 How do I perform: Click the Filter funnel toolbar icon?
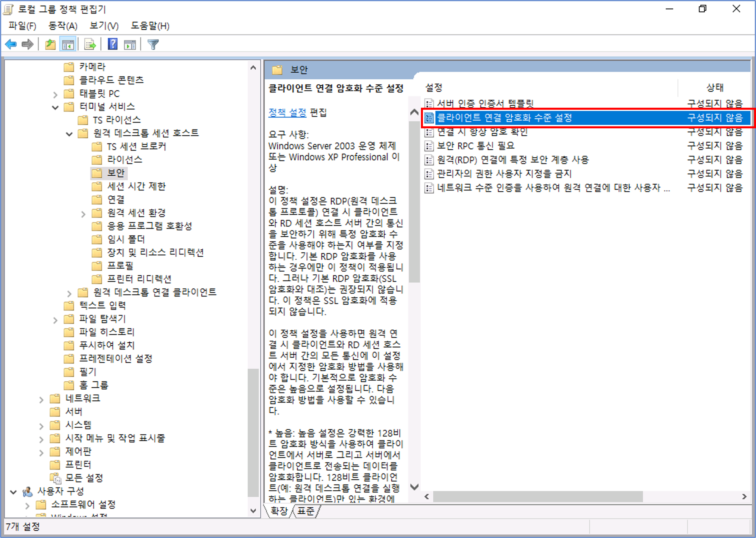(x=153, y=44)
